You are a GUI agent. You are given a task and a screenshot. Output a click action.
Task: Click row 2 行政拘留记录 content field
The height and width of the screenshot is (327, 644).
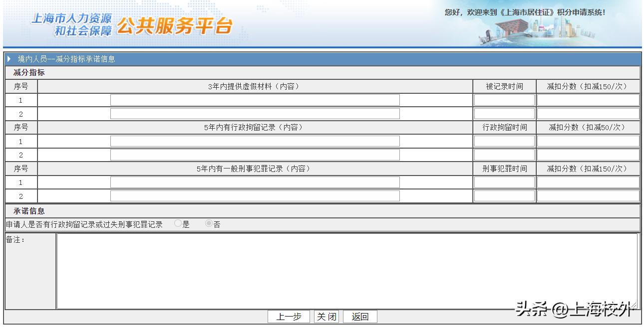[x=255, y=155]
